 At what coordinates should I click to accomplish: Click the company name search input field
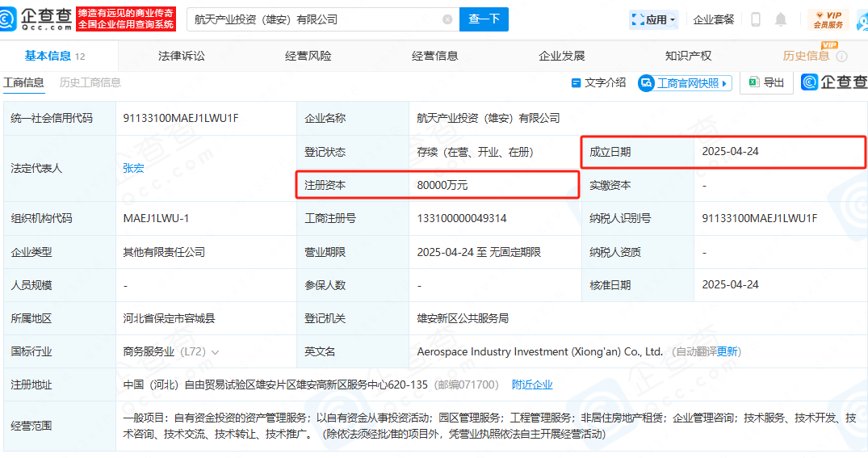click(315, 19)
